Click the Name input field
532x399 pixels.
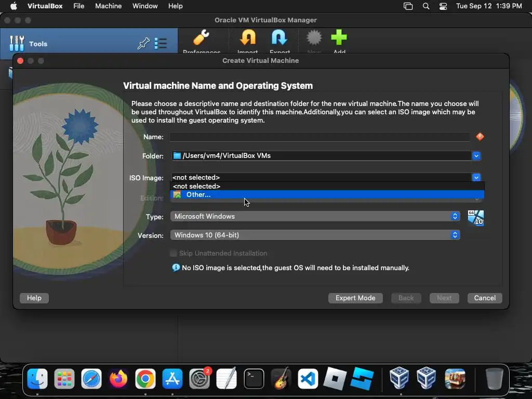(x=320, y=137)
